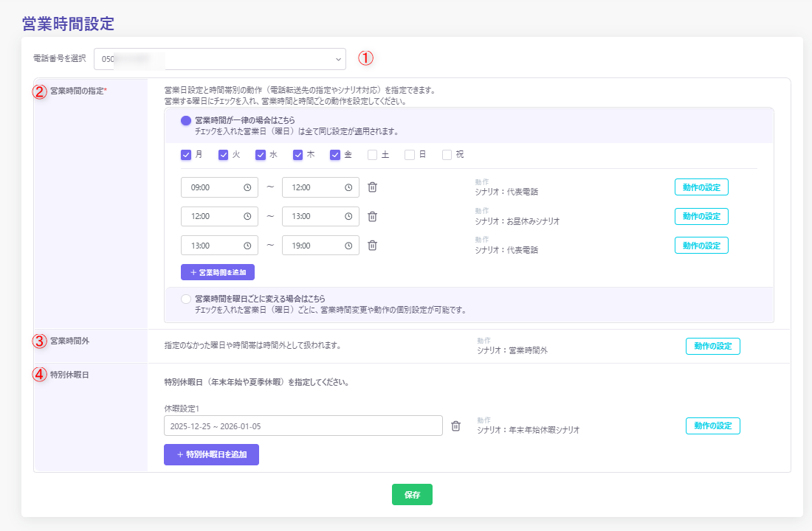Delete the 12:00–13:00 lunch time row
This screenshot has height=531, width=812.
click(373, 216)
